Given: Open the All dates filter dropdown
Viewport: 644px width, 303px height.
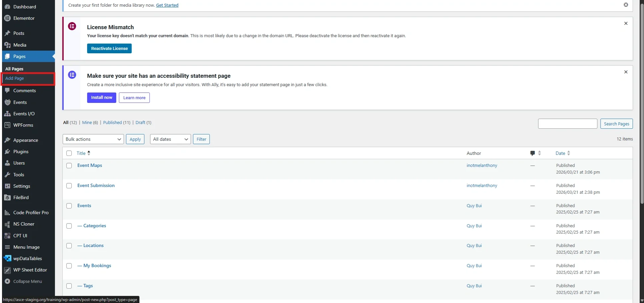Looking at the screenshot, I should [170, 139].
